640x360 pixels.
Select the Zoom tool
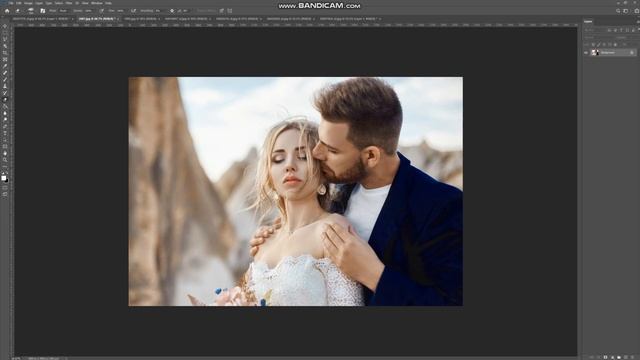pyautogui.click(x=5, y=161)
